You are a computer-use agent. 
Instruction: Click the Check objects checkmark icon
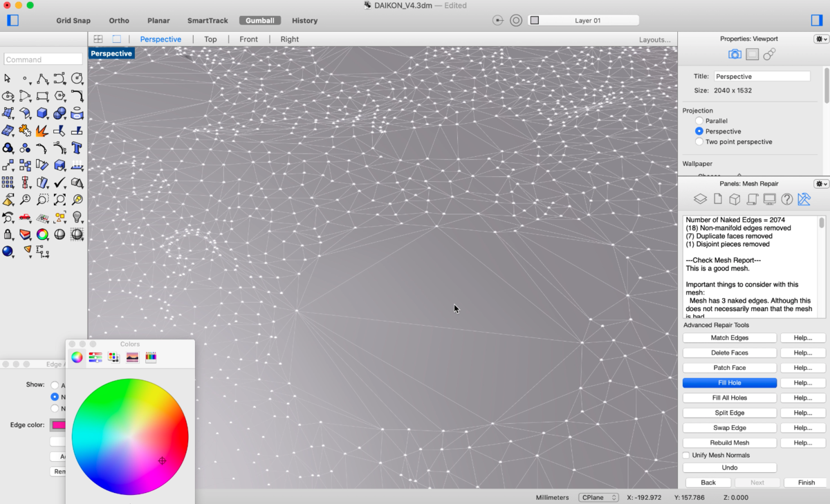click(x=59, y=183)
